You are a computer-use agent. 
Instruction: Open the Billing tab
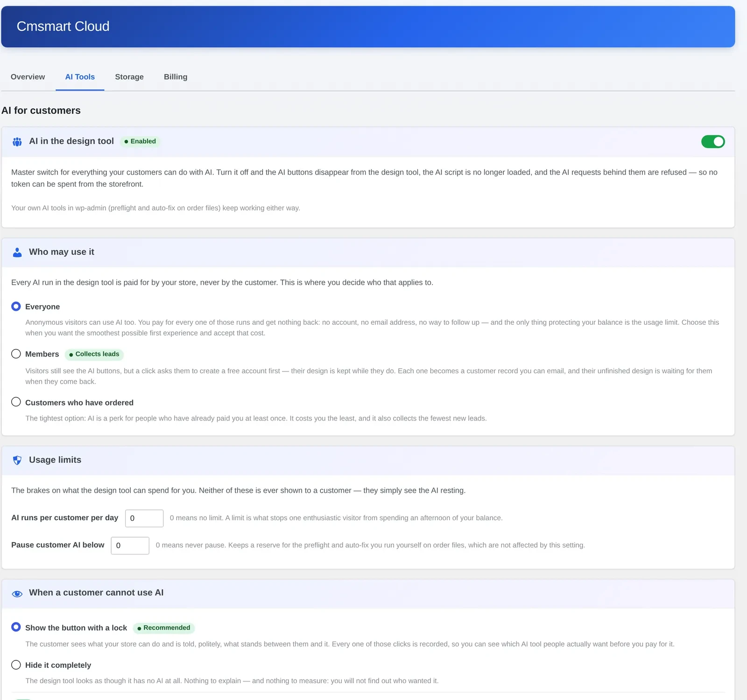coord(176,77)
